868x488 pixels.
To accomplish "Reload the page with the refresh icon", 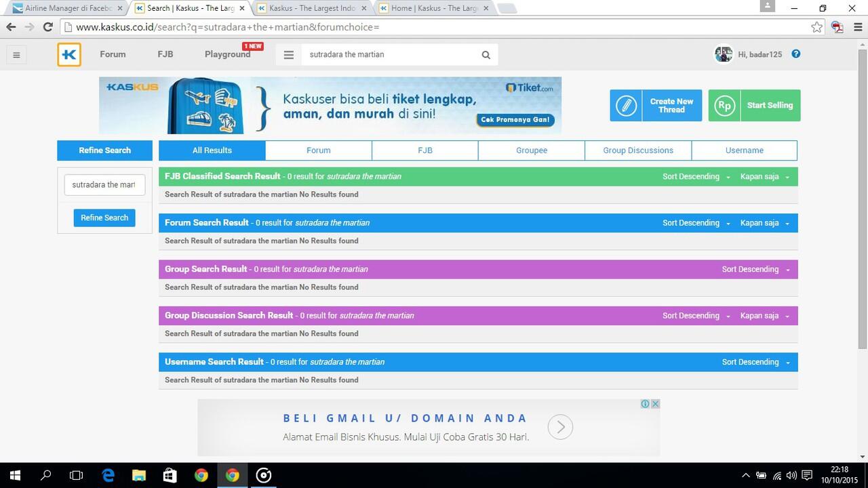I will click(47, 27).
